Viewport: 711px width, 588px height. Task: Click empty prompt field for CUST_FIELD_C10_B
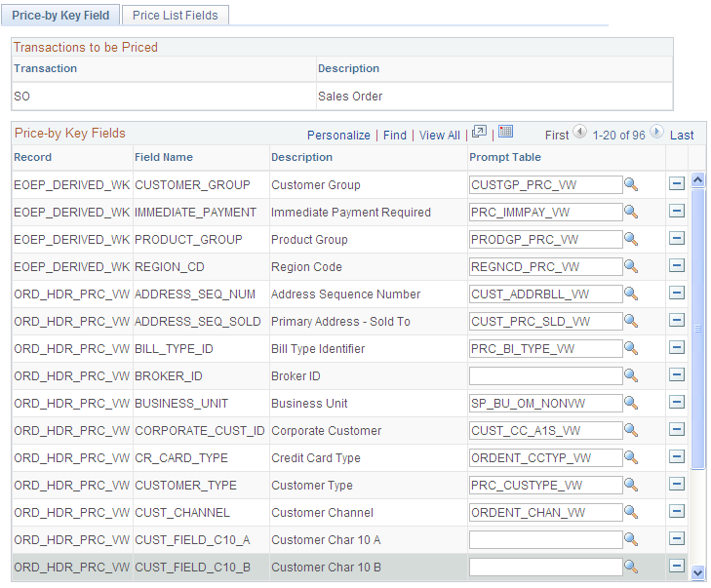tap(545, 567)
